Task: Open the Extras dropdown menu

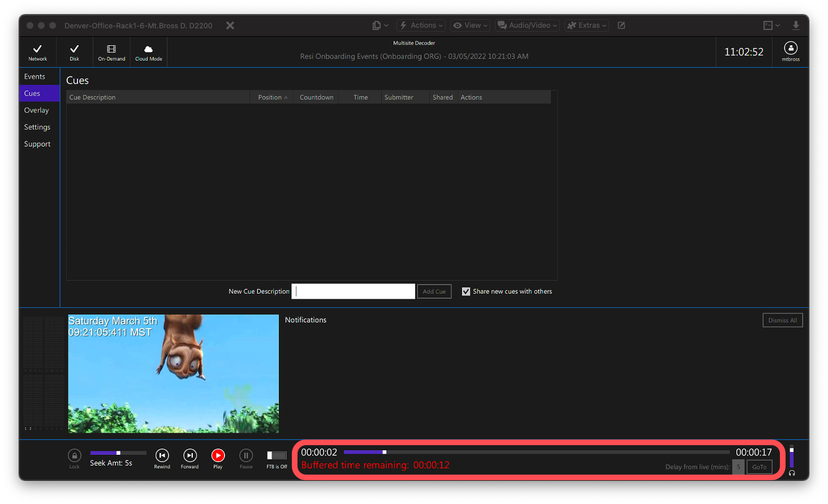Action: tap(586, 25)
